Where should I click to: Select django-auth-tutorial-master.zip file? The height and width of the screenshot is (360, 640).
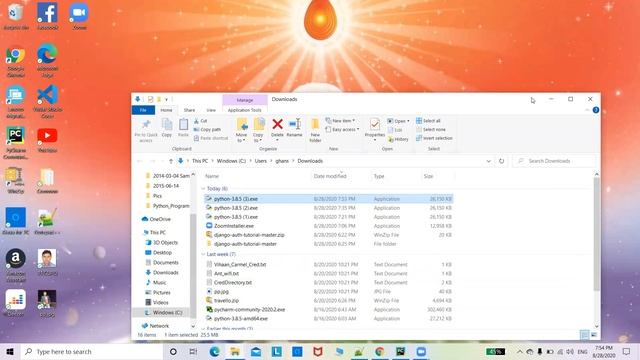coord(249,235)
